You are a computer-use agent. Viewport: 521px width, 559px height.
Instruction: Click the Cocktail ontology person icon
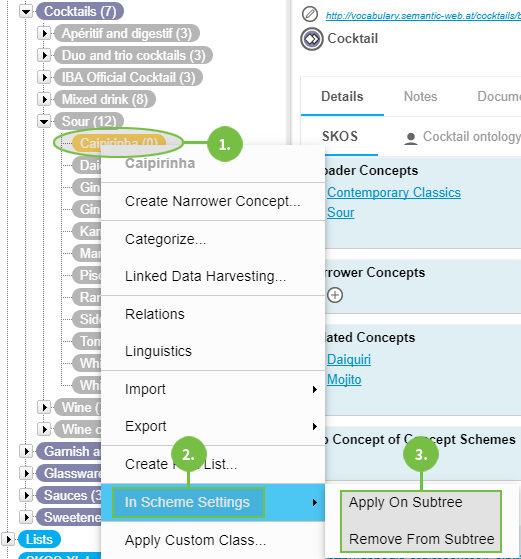click(411, 138)
